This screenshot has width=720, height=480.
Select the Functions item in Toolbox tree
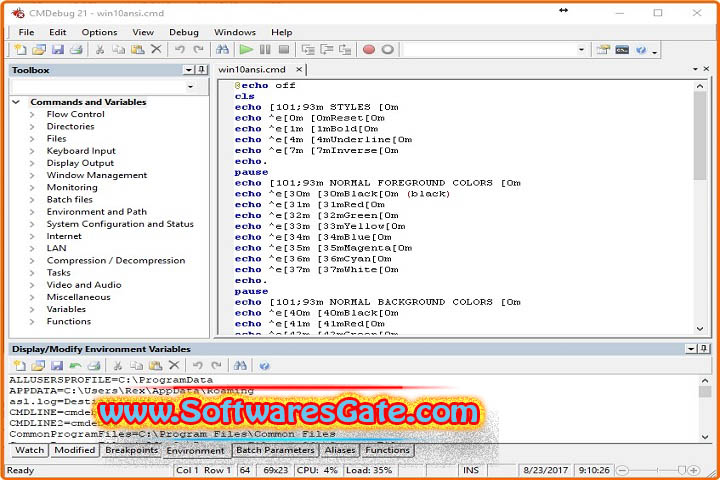pos(69,321)
